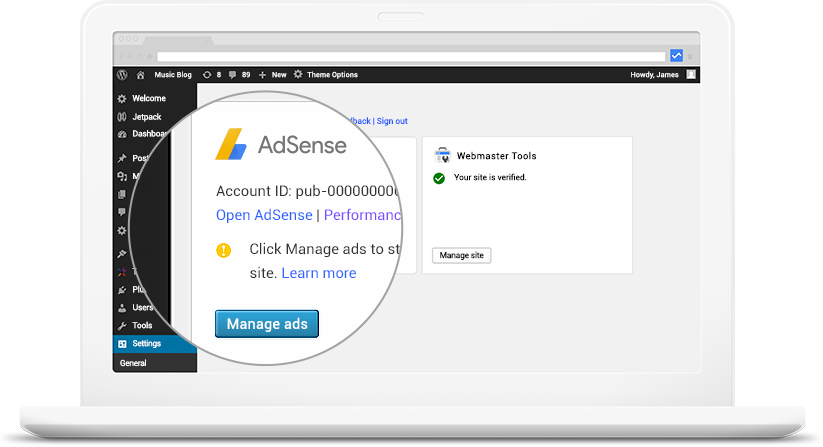This screenshot has height=447, width=823.
Task: Click the Webmaster Tools icon
Action: pyautogui.click(x=442, y=155)
